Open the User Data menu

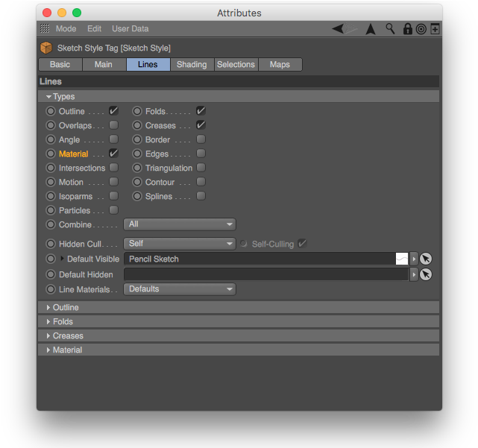pyautogui.click(x=130, y=29)
